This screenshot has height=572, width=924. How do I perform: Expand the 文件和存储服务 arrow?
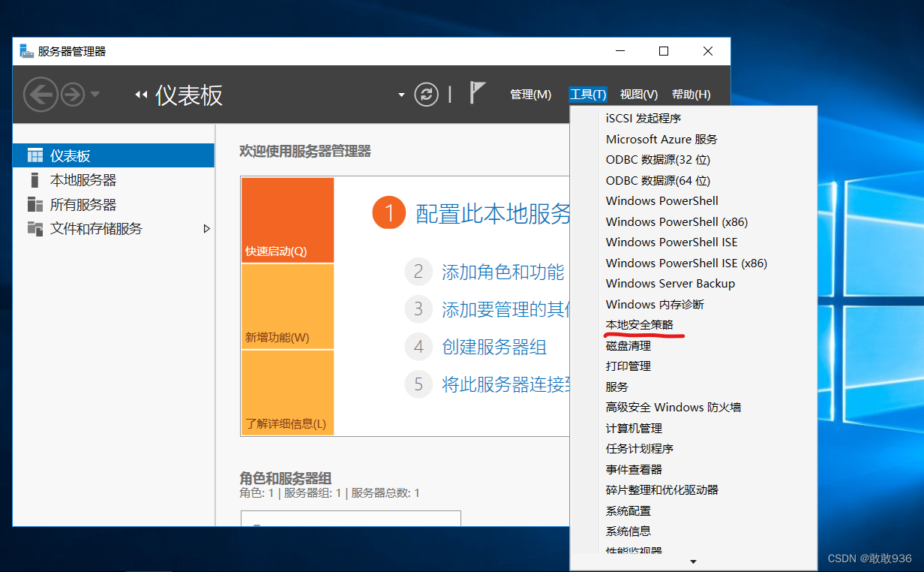pyautogui.click(x=207, y=229)
